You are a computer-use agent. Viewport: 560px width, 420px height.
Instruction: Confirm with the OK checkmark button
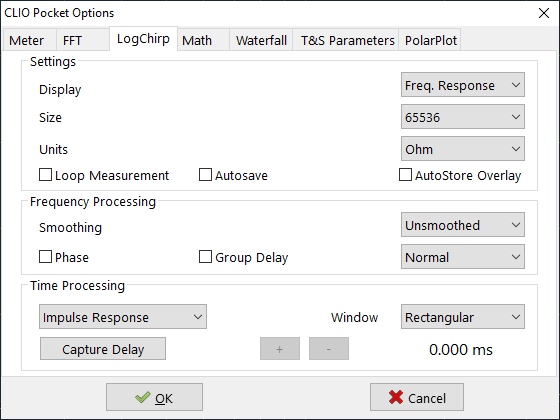(x=154, y=397)
